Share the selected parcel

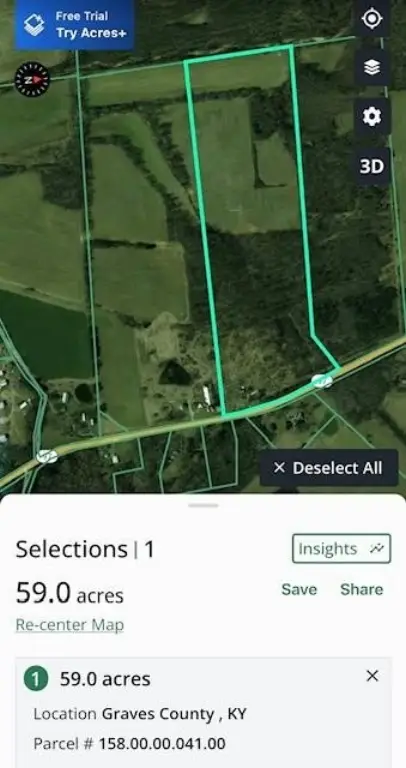pos(361,589)
